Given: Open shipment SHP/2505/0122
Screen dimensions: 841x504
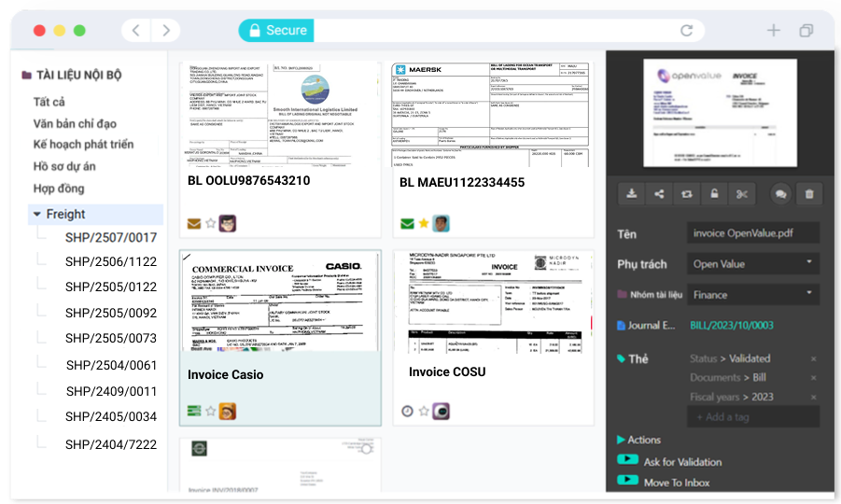Looking at the screenshot, I should point(111,287).
